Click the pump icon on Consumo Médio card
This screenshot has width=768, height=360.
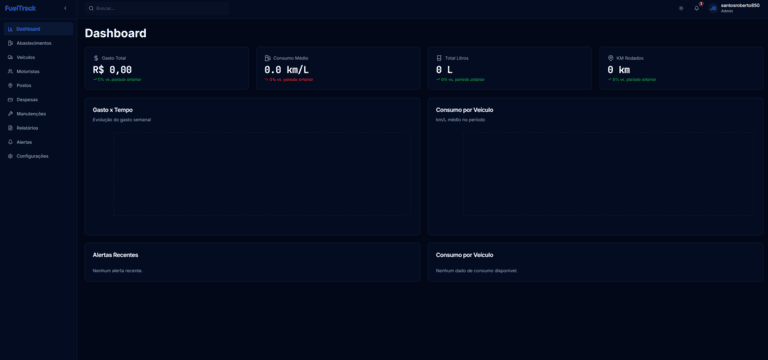pos(267,58)
